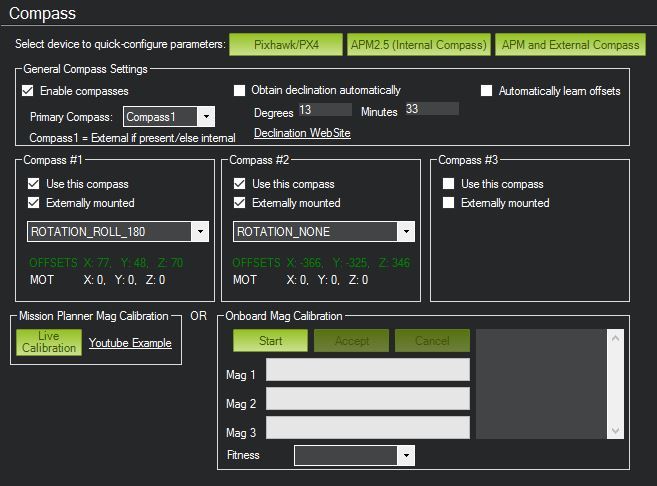
Task: Choose APM and External Compass preset
Action: point(570,44)
